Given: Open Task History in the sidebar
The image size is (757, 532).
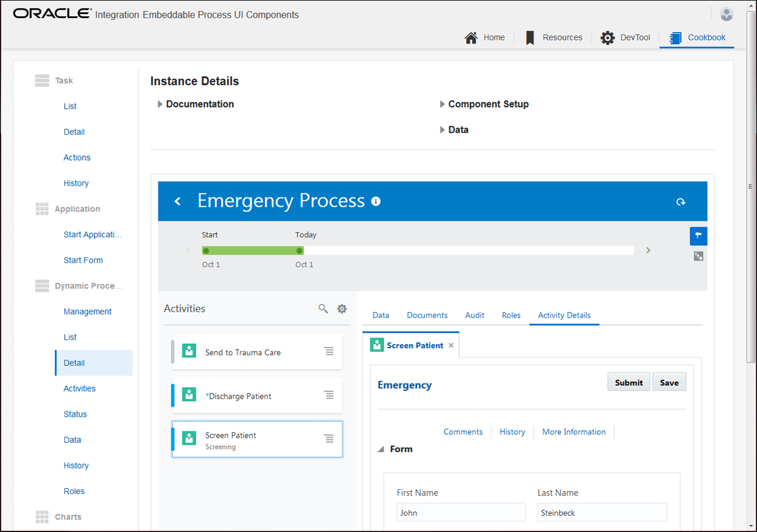Looking at the screenshot, I should [76, 183].
